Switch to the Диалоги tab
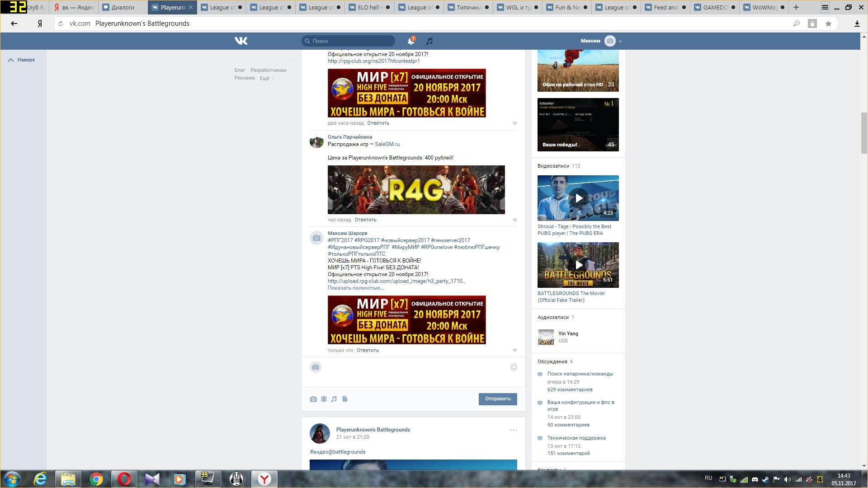This screenshot has width=868, height=488. 123,7
